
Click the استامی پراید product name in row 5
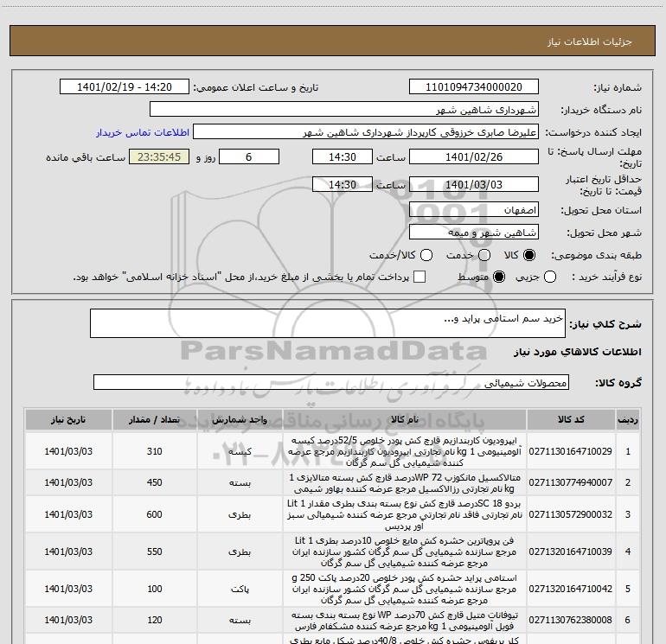(405, 589)
